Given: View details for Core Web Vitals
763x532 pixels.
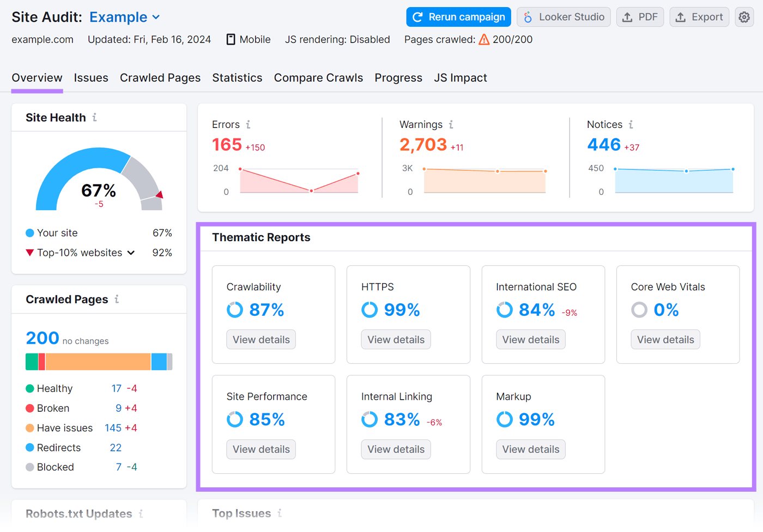Looking at the screenshot, I should tap(665, 340).
